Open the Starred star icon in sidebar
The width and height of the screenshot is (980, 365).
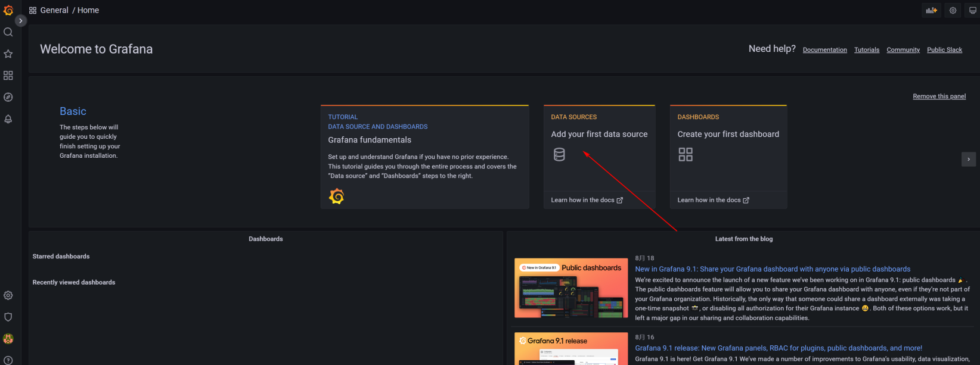click(x=8, y=54)
